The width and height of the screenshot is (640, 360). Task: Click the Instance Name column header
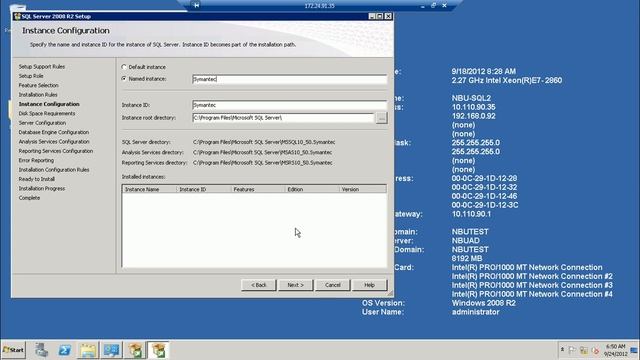pos(149,189)
